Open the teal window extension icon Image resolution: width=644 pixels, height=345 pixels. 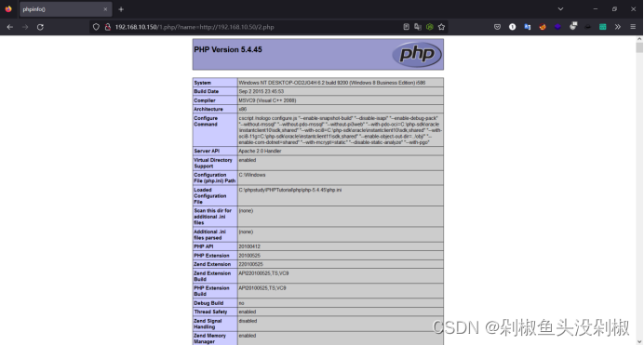coord(602,27)
